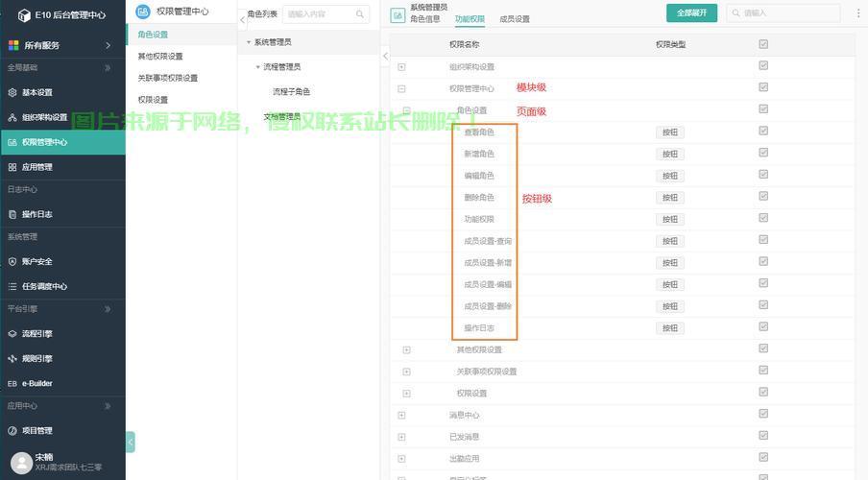This screenshot has height=480, width=868.
Task: Click the 任务调度中心 list icon
Action: pyautogui.click(x=12, y=286)
